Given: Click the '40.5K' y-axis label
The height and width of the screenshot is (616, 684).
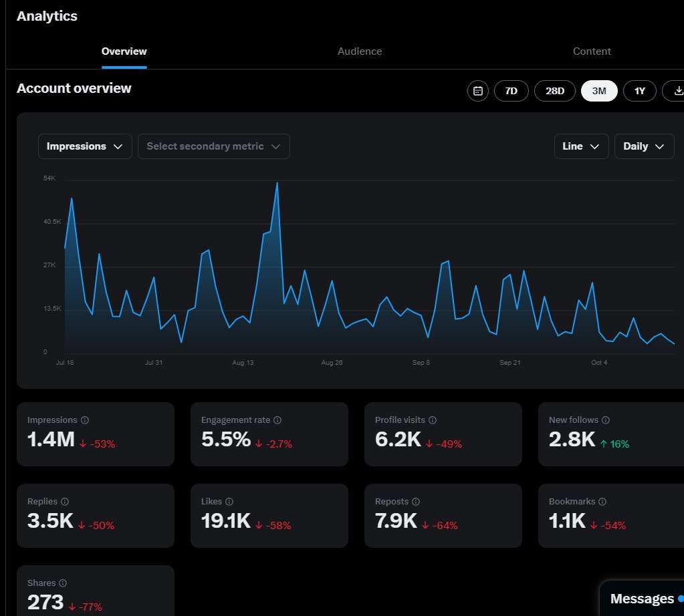Looking at the screenshot, I should coord(52,222).
